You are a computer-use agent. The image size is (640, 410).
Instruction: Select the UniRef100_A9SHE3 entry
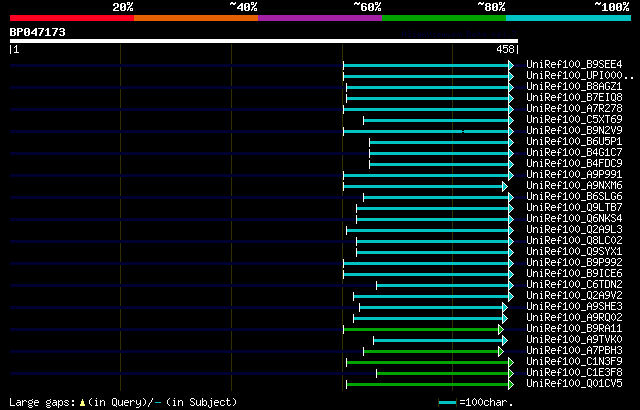574,307
